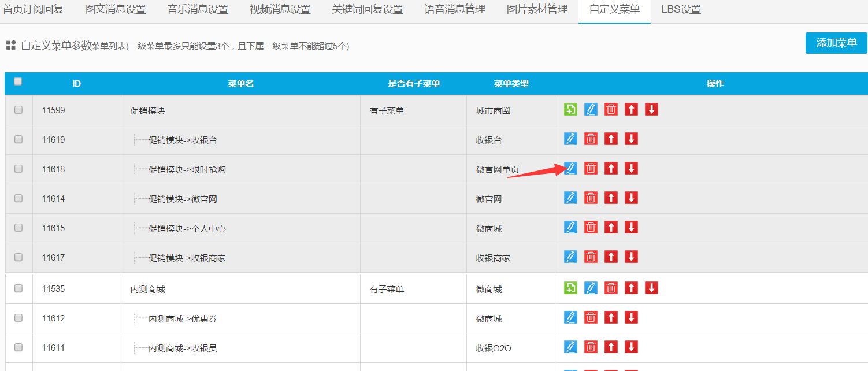Screen dimensions: 868x371
Task: Click the 添加菜单 button
Action: tap(836, 43)
